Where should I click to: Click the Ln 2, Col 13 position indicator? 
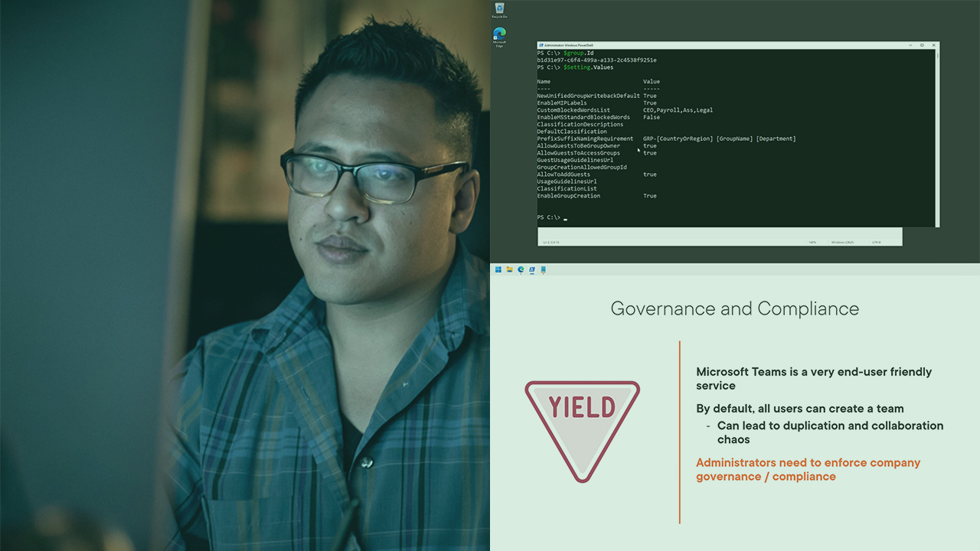pyautogui.click(x=551, y=243)
